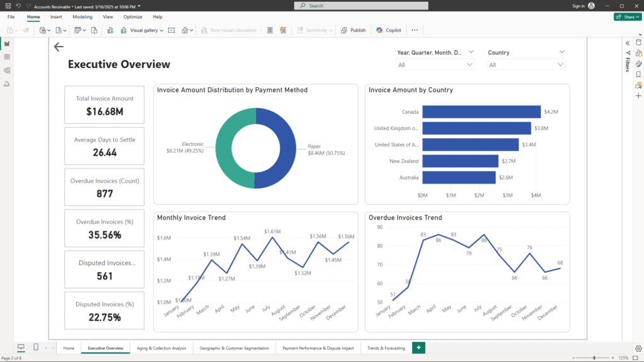This screenshot has width=644, height=362.
Task: Open the Bookmarks pane icon
Action: pos(638,74)
